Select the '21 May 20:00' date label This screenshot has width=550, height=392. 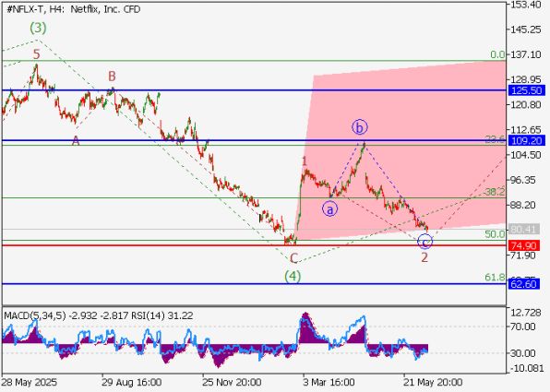(433, 382)
